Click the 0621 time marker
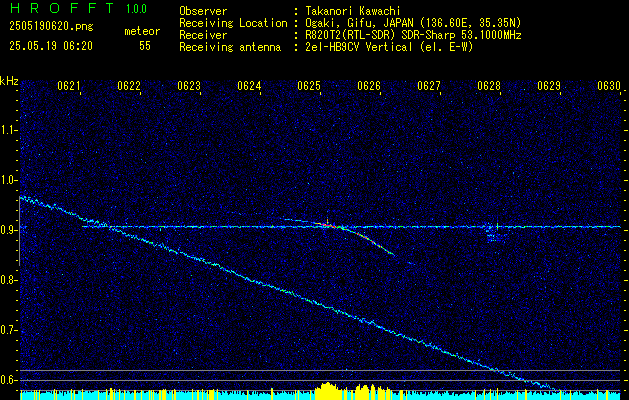The height and width of the screenshot is (400, 629). tap(69, 86)
